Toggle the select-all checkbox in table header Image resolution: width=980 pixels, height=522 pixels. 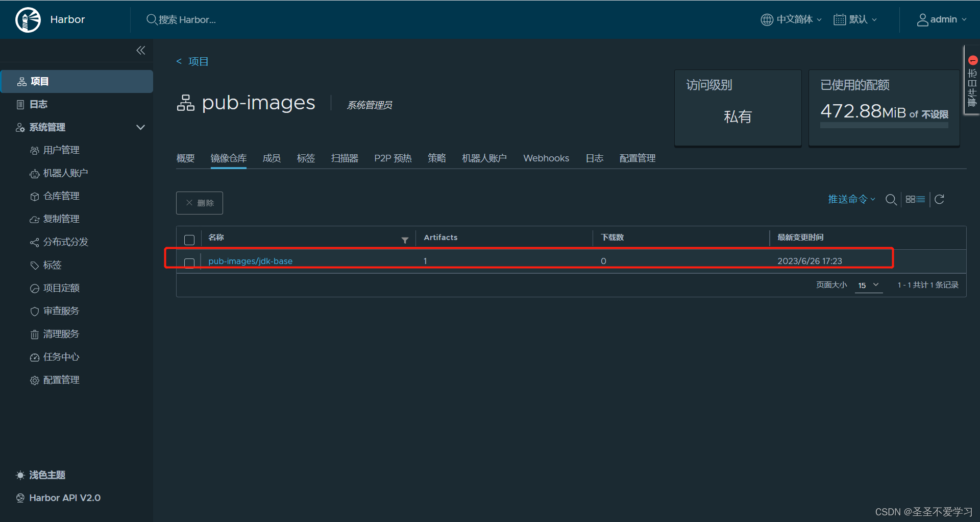click(189, 240)
